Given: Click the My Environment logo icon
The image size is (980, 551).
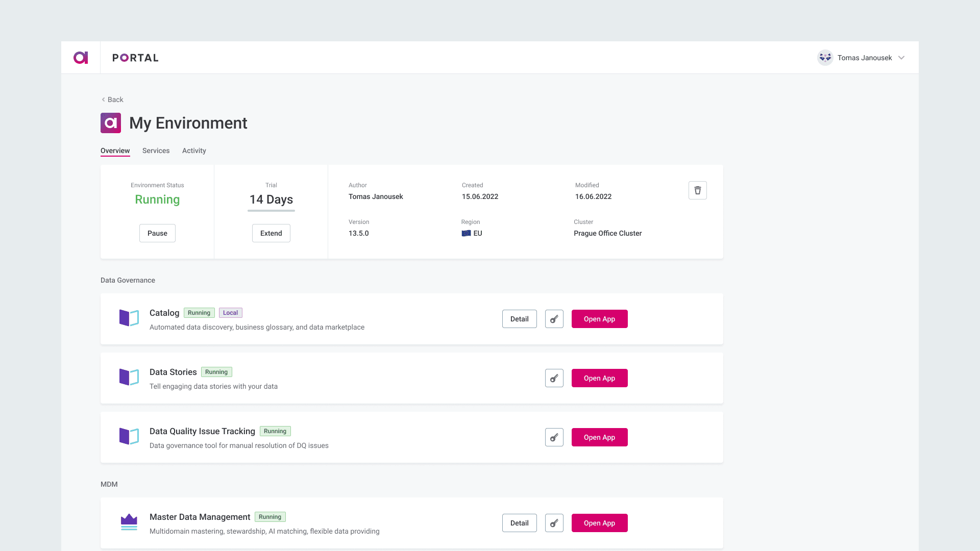Looking at the screenshot, I should pos(111,123).
